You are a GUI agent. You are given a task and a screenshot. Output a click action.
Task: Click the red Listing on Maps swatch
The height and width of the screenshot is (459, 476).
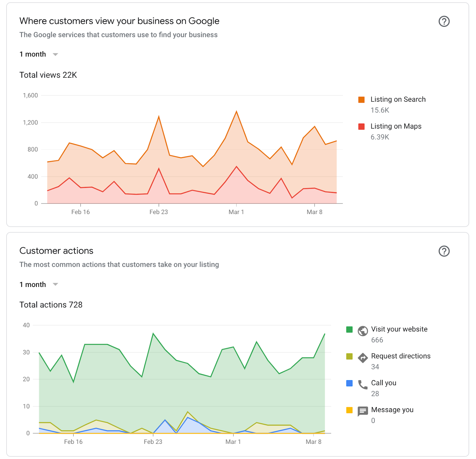point(361,127)
